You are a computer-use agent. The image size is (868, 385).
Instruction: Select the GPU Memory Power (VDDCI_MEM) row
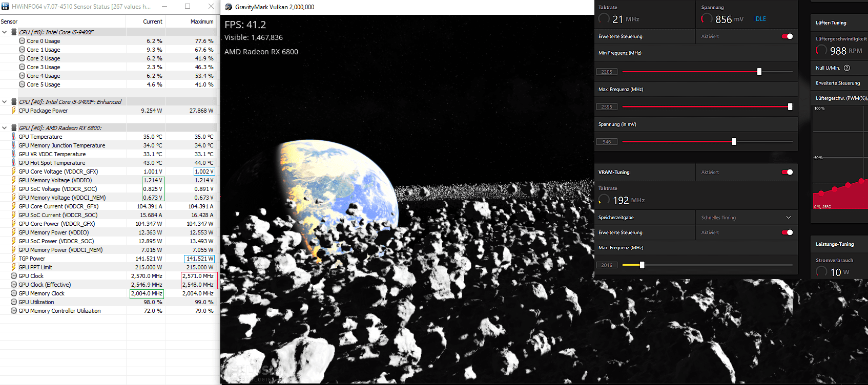pos(109,250)
